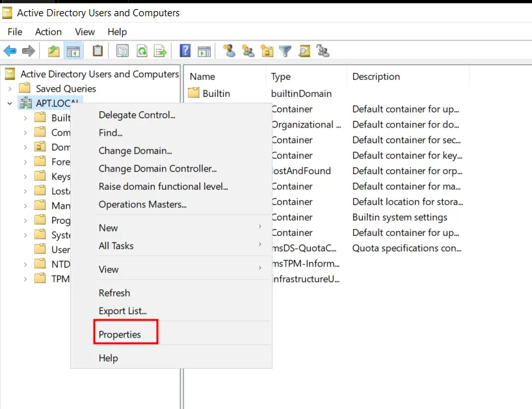Sort by the Type column header
Viewport: 532px width, 409px height.
pos(307,77)
